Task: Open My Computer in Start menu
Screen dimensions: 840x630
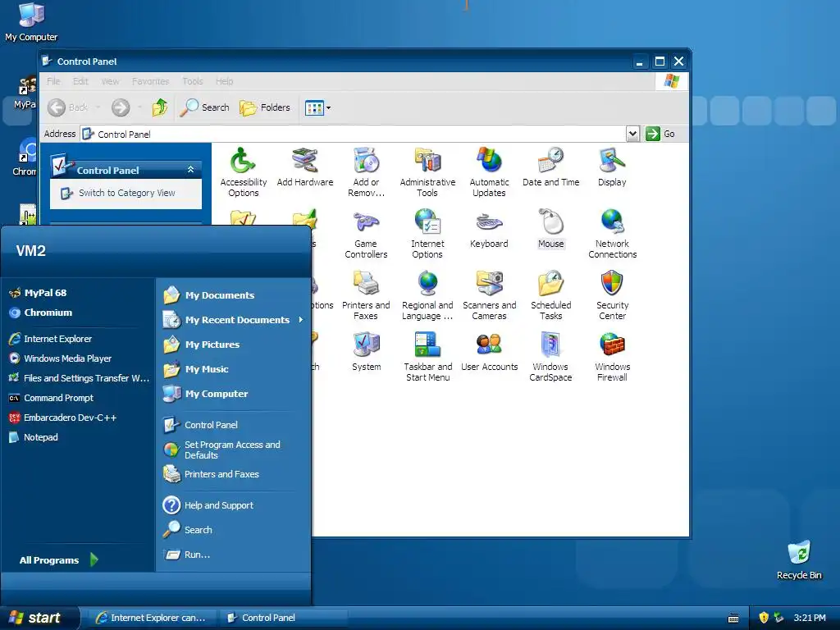Action: pos(205,394)
